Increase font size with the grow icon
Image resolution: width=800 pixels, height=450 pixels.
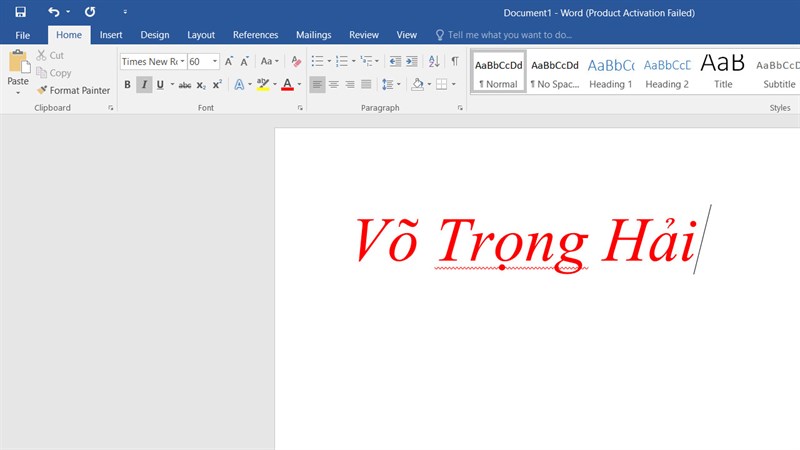[x=229, y=61]
